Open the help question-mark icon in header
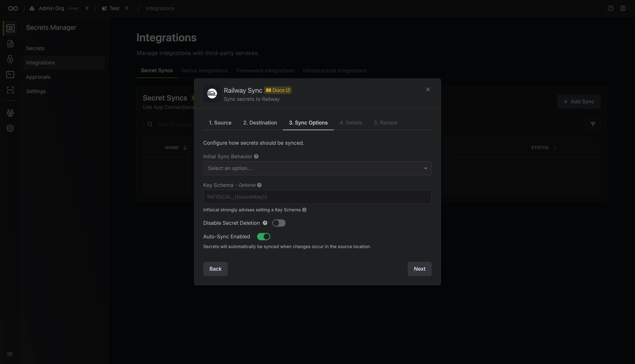 [x=611, y=8]
